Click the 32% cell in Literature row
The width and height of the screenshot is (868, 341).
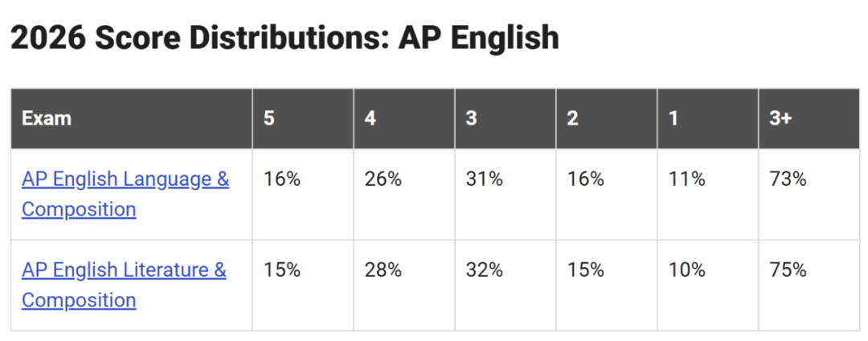coord(484,270)
